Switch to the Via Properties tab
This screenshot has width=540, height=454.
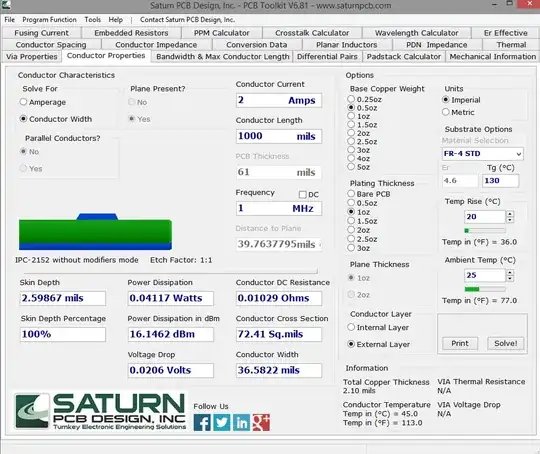[x=32, y=56]
